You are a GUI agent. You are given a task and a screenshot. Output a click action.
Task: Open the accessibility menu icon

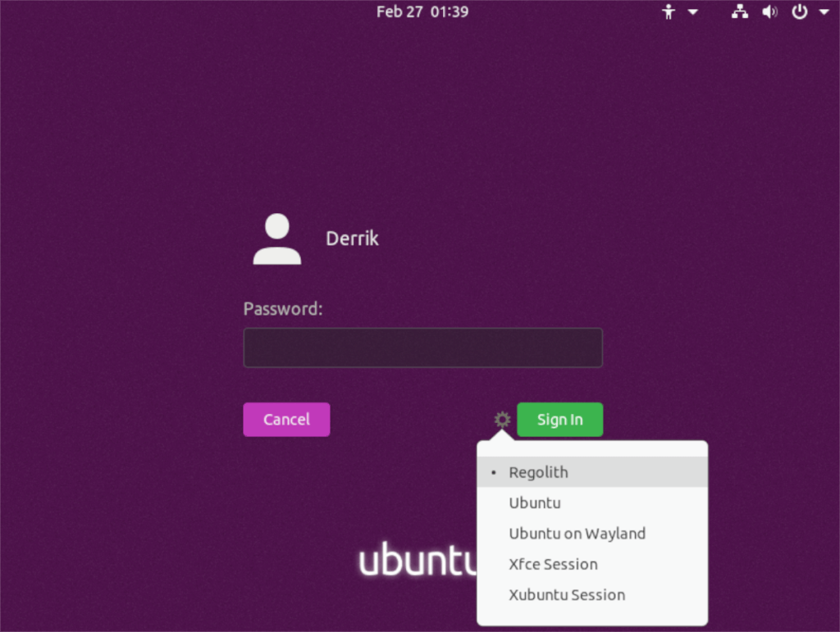pyautogui.click(x=669, y=11)
